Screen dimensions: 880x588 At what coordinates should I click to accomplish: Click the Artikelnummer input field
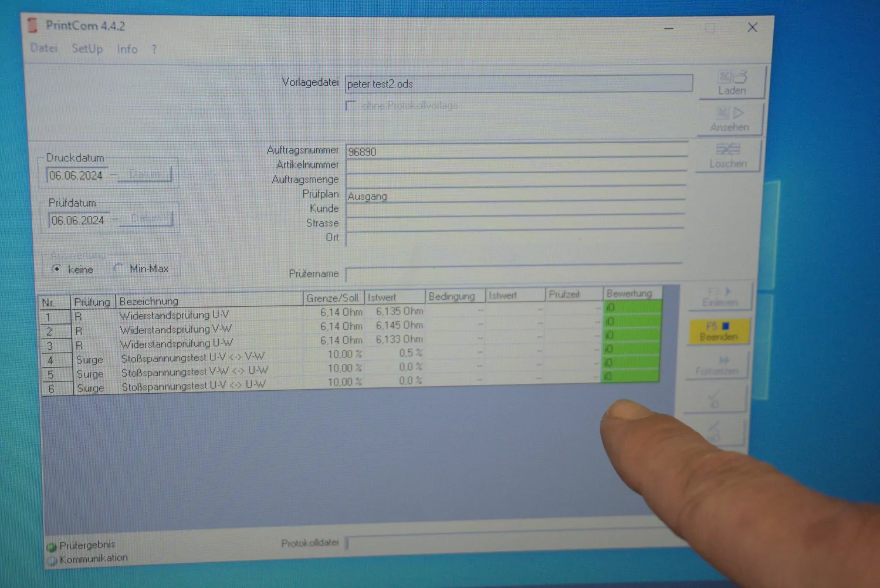coord(516,165)
